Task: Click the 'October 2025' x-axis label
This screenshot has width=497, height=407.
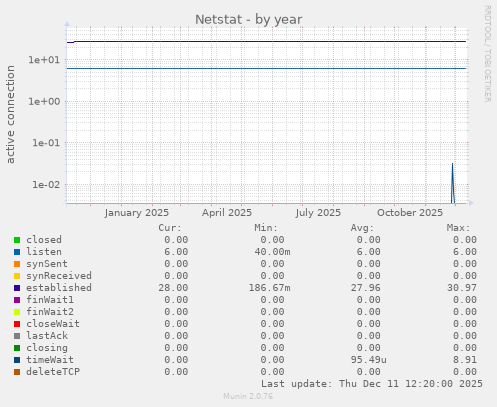Action: [410, 213]
